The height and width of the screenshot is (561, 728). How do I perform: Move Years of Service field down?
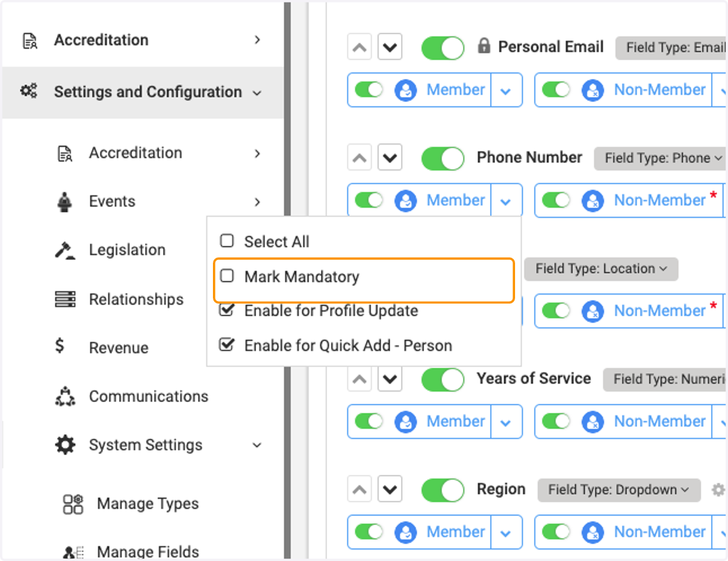(390, 379)
